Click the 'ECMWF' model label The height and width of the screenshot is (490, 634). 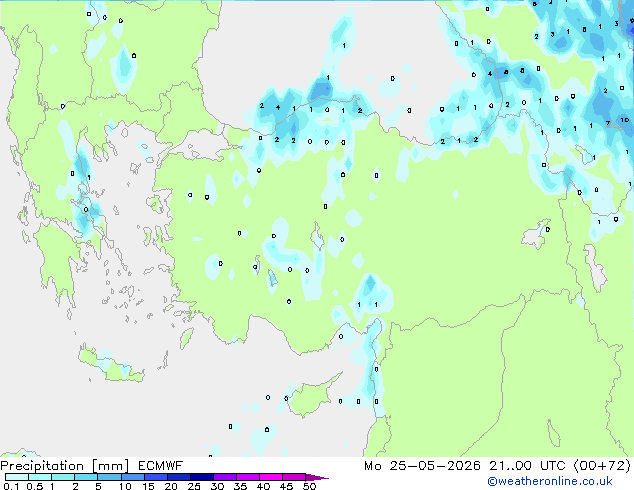pyautogui.click(x=161, y=466)
